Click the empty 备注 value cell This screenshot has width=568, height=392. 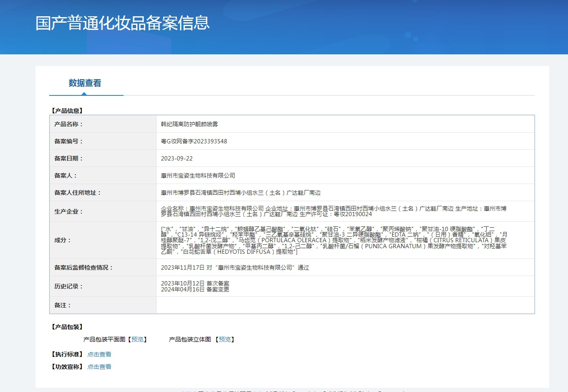pos(345,305)
